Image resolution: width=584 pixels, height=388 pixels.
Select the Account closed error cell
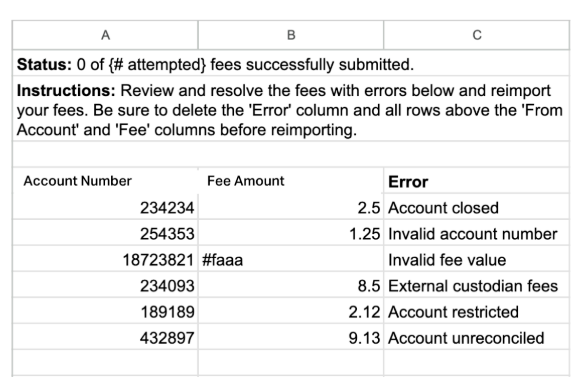pyautogui.click(x=476, y=207)
